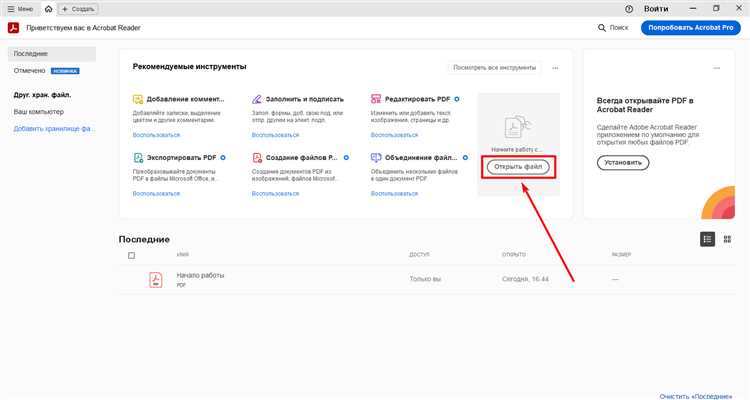Click Воспользоваться under Заполнить и подписать
This screenshot has height=400, width=750.
click(276, 135)
